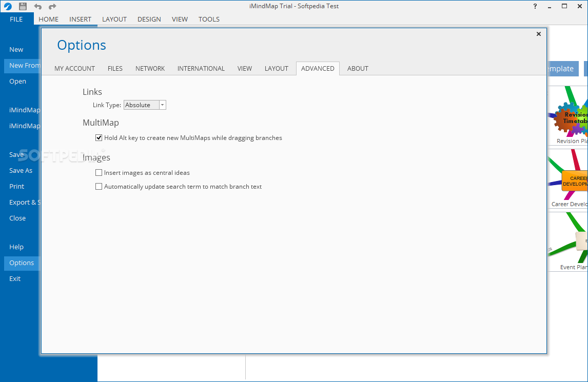Click the partially visible template button
This screenshot has height=382, width=588.
(562, 69)
